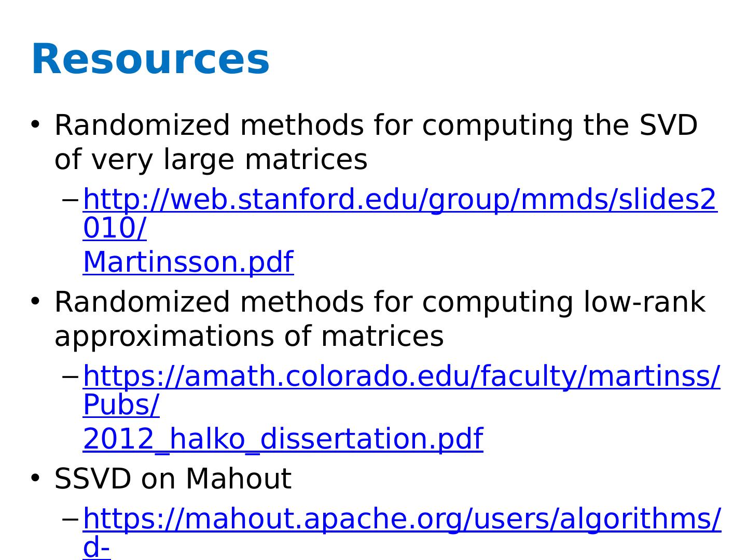Open the web.stanford.edu mmds slides link
747x560 pixels.
tap(399, 200)
